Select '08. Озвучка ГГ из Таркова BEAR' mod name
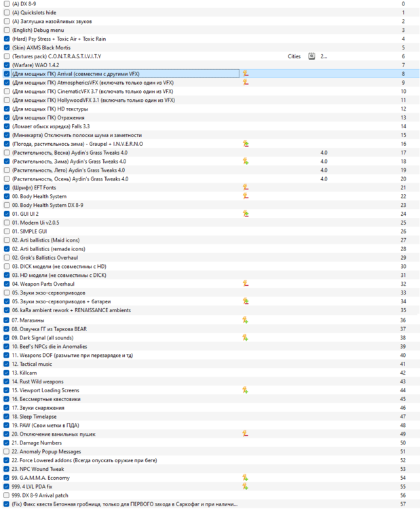The height and width of the screenshot is (509, 420). pos(50,329)
